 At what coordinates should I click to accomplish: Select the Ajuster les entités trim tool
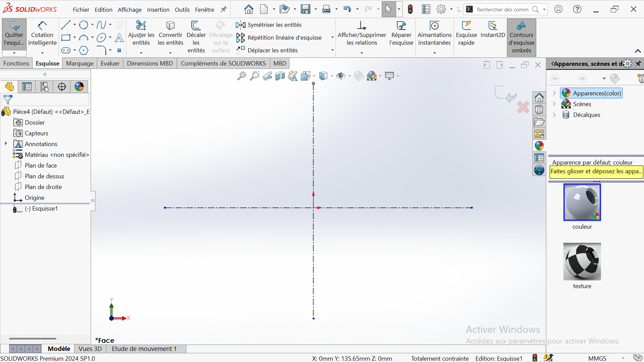click(x=141, y=34)
